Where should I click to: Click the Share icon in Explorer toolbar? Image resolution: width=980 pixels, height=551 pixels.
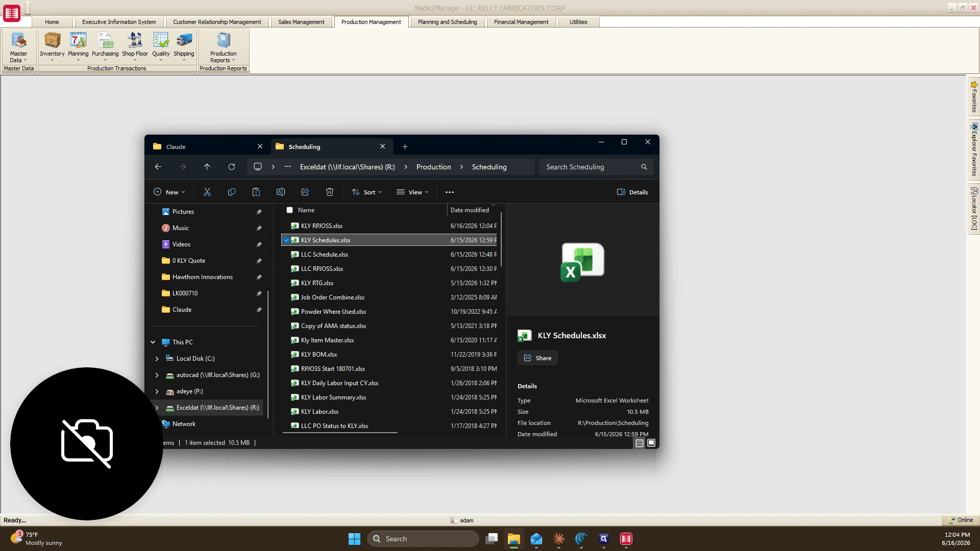pyautogui.click(x=305, y=192)
